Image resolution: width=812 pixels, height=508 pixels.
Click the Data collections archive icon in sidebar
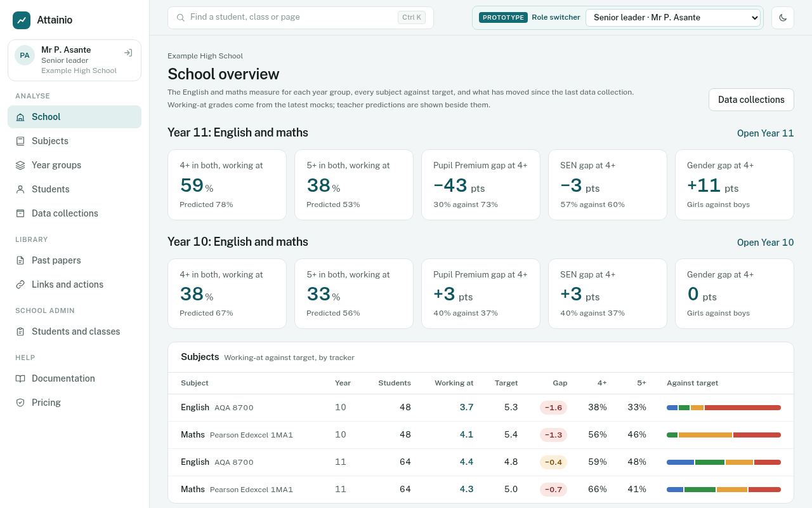(x=20, y=213)
